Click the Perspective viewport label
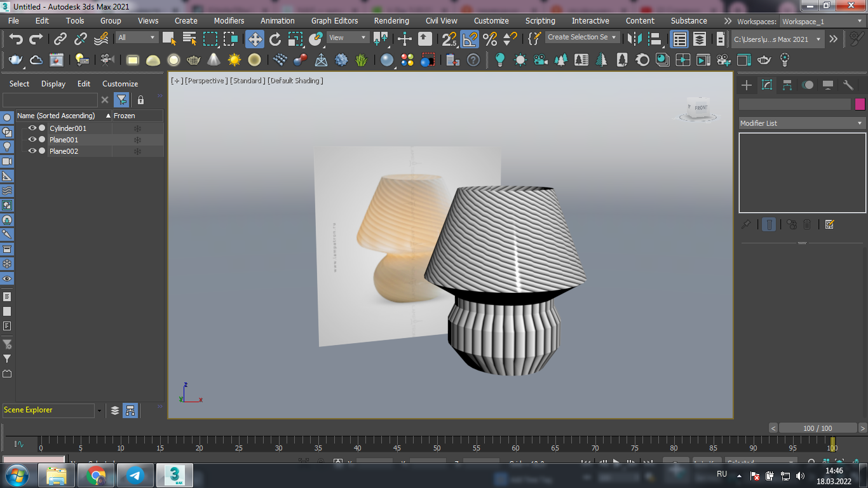This screenshot has width=868, height=488. click(x=205, y=81)
